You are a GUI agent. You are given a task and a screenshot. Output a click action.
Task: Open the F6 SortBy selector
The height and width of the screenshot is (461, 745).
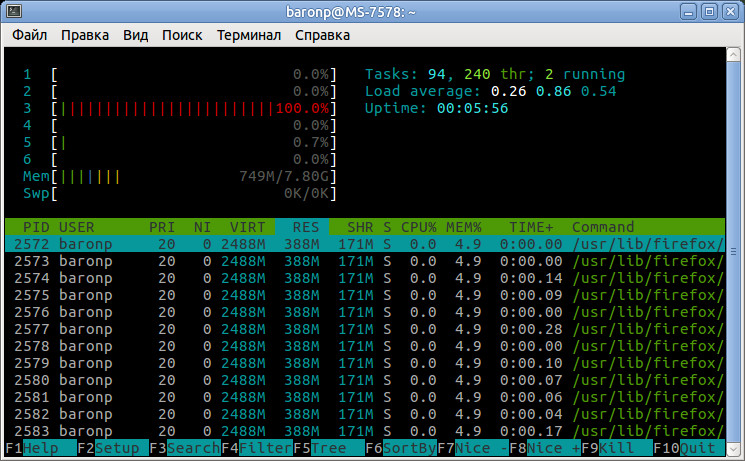pos(401,449)
